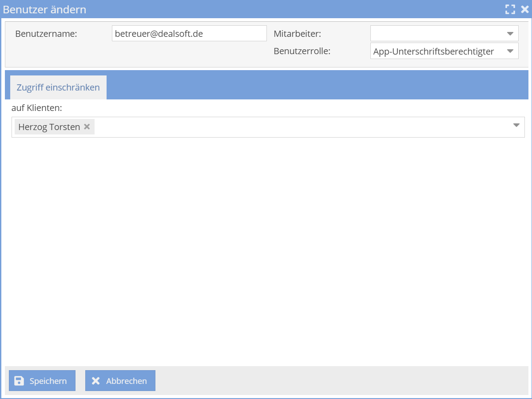The height and width of the screenshot is (399, 532).
Task: Click the App-Unterschriftsberechtigter role text
Action: [433, 51]
